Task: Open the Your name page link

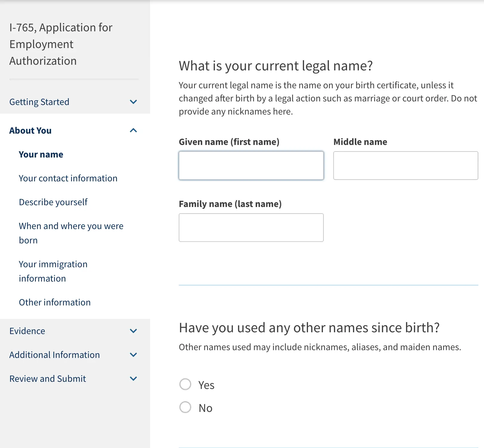Action: (x=41, y=155)
